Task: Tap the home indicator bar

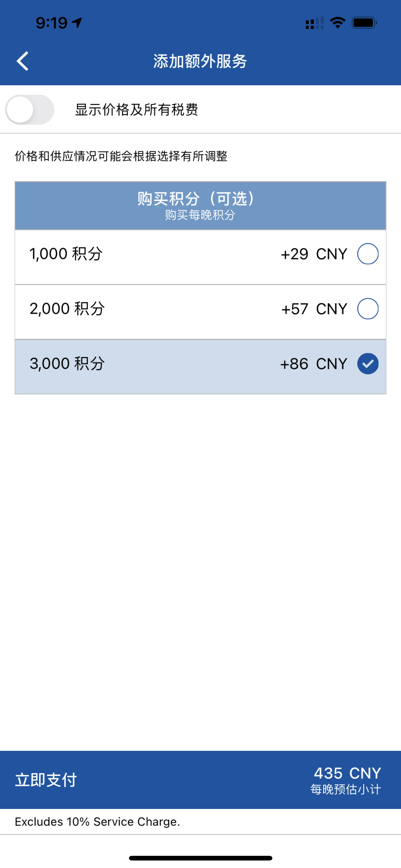Action: (x=200, y=858)
